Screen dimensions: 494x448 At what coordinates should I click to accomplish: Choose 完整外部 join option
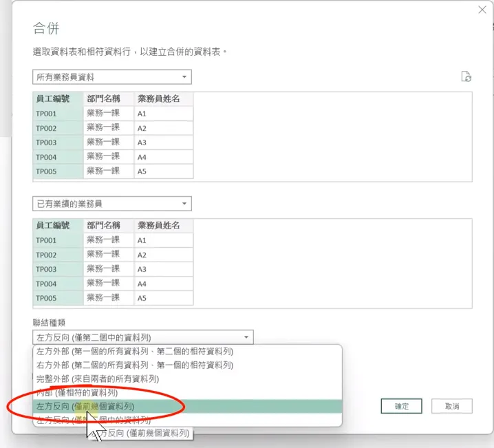(x=187, y=378)
